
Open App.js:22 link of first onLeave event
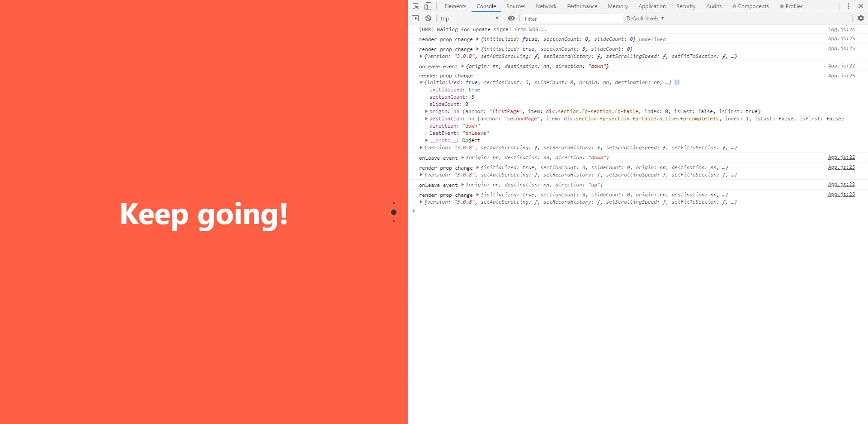pyautogui.click(x=841, y=66)
